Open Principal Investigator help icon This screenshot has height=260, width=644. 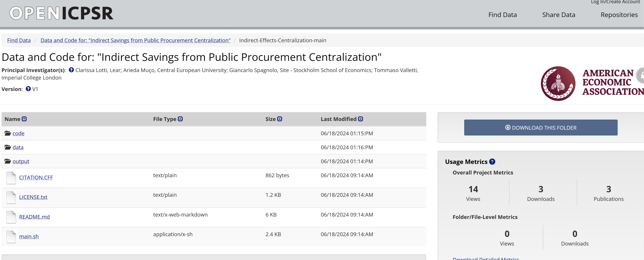coord(71,70)
